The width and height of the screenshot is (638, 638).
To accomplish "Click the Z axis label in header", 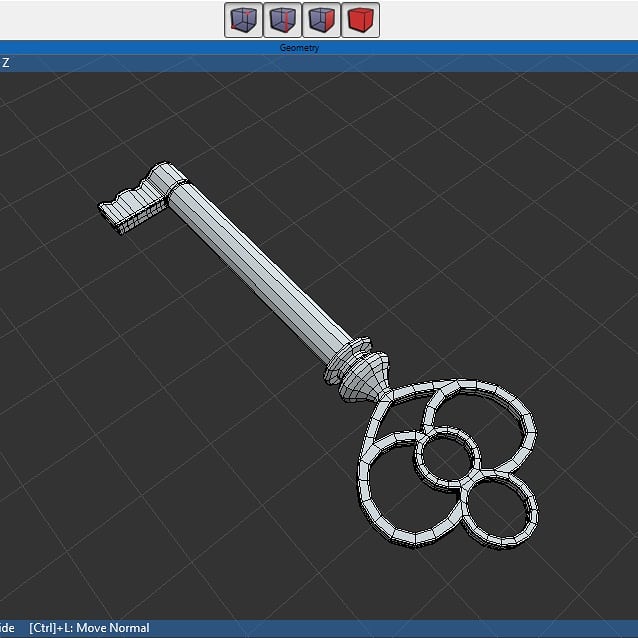I will click(5, 63).
